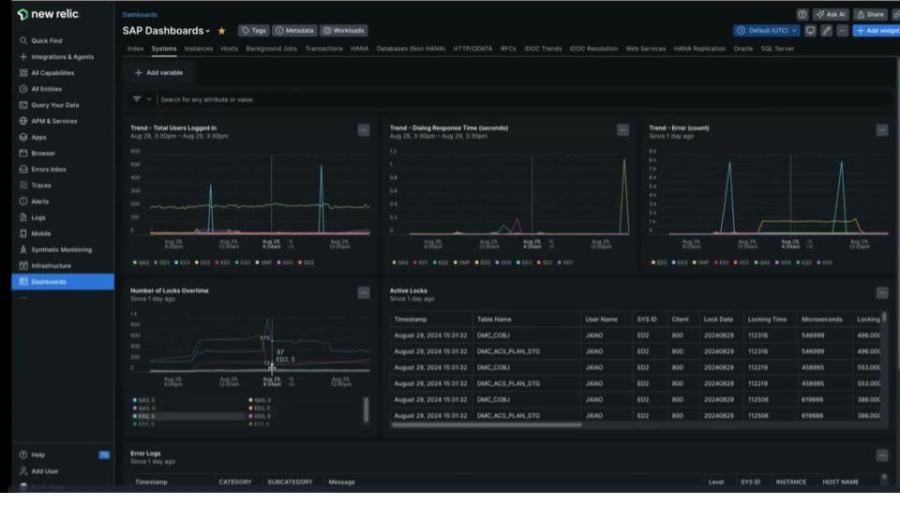Select the HANA Replication tab

[700, 49]
